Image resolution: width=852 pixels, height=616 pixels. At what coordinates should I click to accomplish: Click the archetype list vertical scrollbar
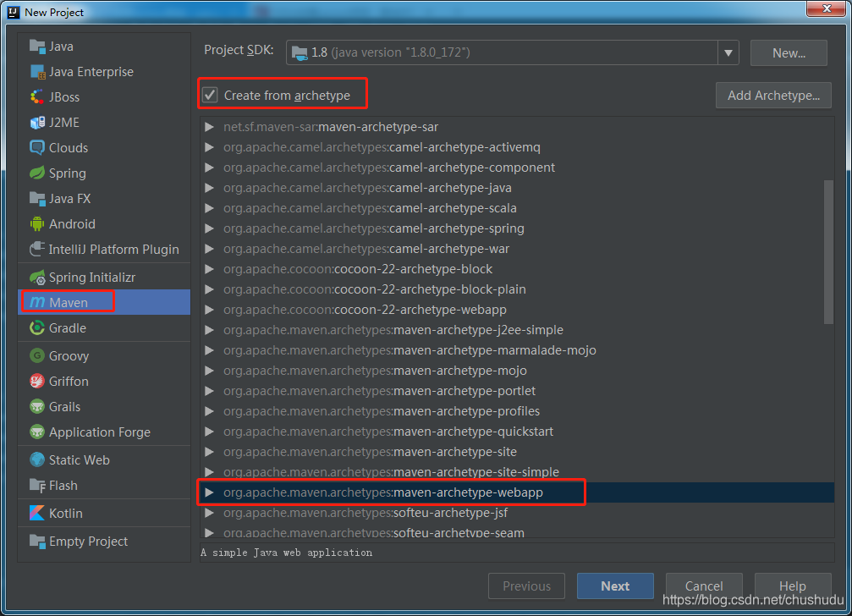coord(828,251)
